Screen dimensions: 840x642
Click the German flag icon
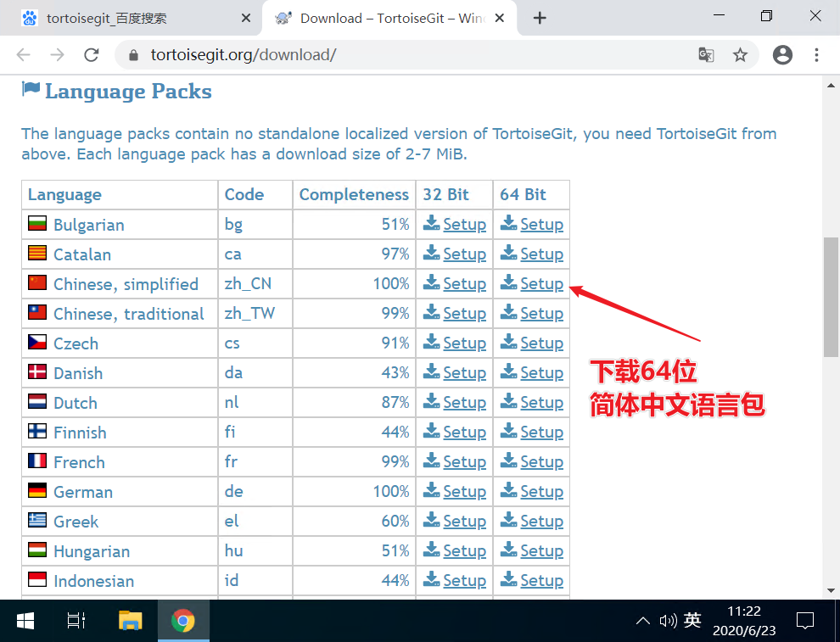point(36,491)
